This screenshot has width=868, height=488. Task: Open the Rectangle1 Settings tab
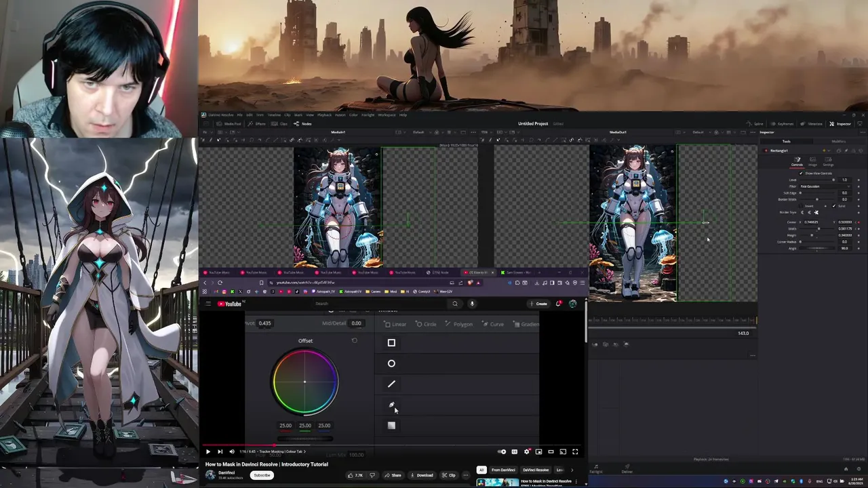click(828, 161)
